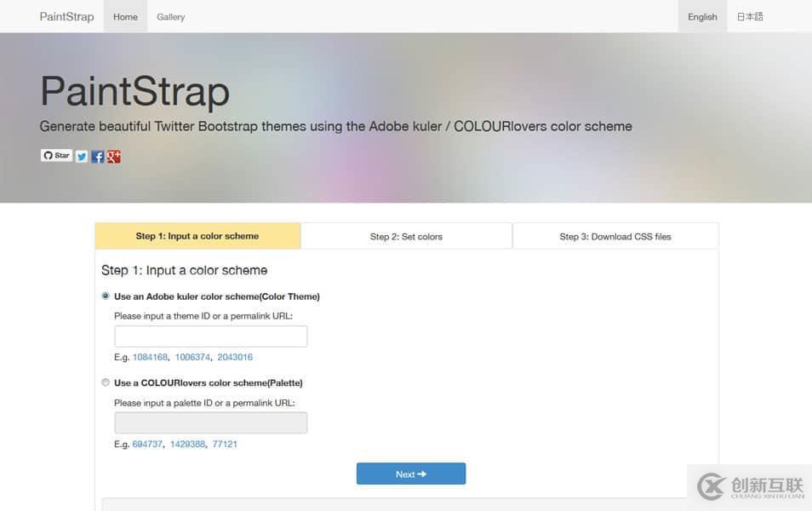Share on Twitter via bird icon
The height and width of the screenshot is (511, 812).
(82, 156)
